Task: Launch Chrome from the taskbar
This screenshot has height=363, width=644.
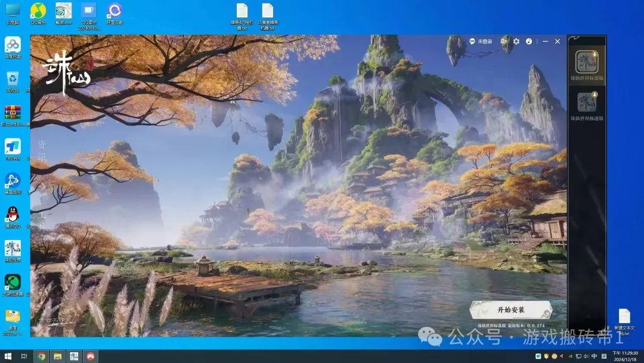Action: (x=41, y=356)
